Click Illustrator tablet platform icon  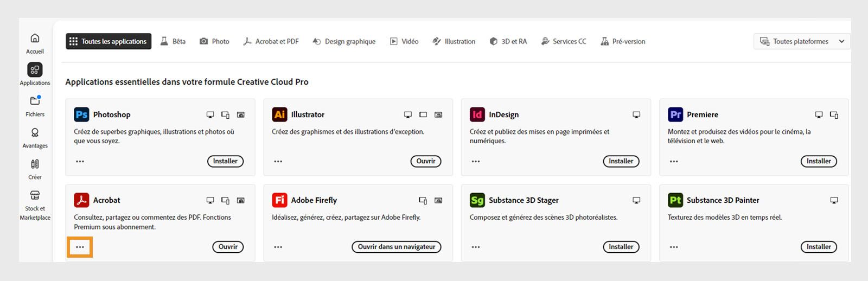click(423, 114)
